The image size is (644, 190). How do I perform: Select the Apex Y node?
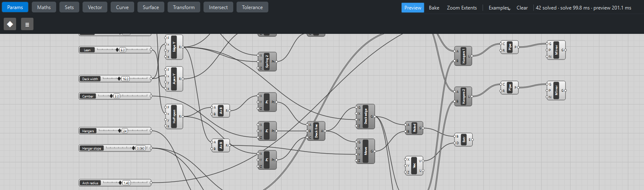coord(174,79)
